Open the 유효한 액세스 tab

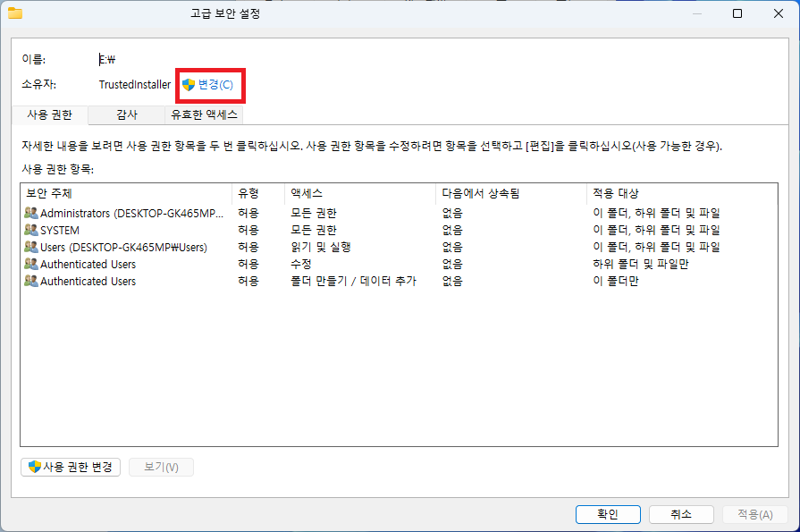[x=203, y=114]
